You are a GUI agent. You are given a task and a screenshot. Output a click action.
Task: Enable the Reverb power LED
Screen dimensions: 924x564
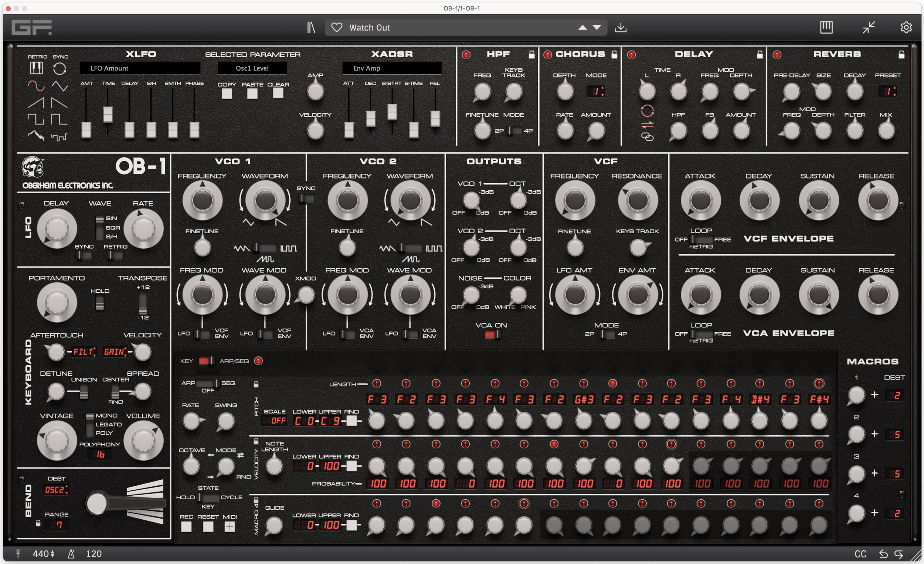click(777, 55)
